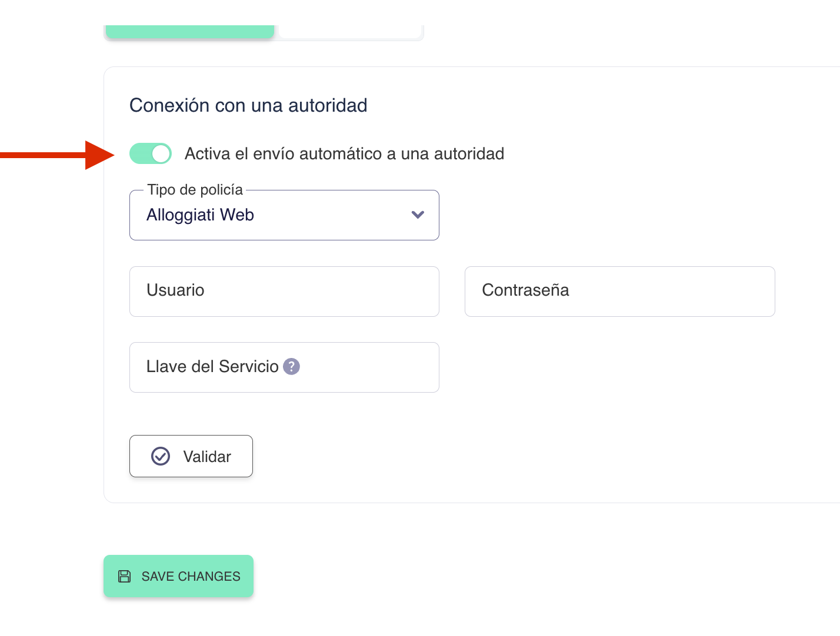
Task: Switch to the white tab at the top
Action: click(349, 32)
